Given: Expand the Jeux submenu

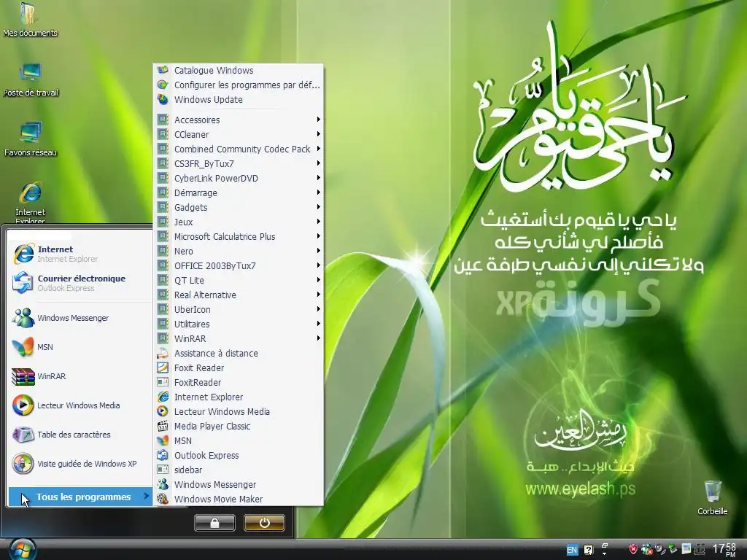Looking at the screenshot, I should click(239, 222).
